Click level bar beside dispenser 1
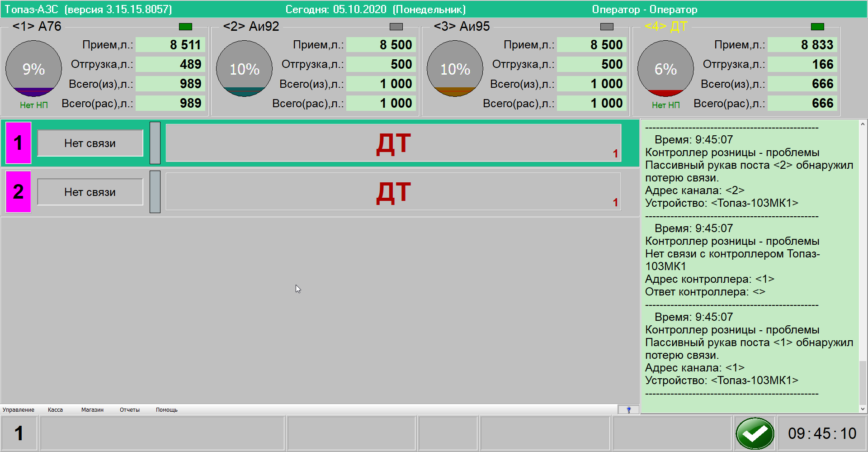 (x=155, y=143)
